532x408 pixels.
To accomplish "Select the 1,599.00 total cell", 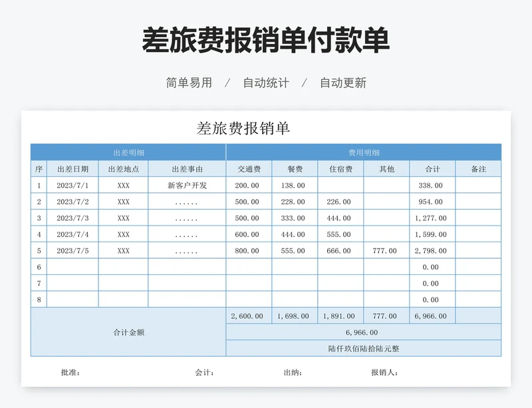I will [432, 234].
